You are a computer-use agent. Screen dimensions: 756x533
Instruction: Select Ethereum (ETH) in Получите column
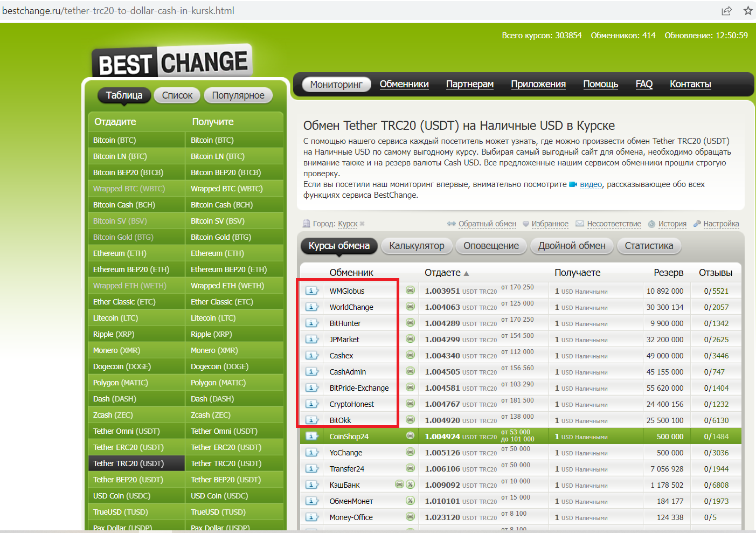pos(234,253)
